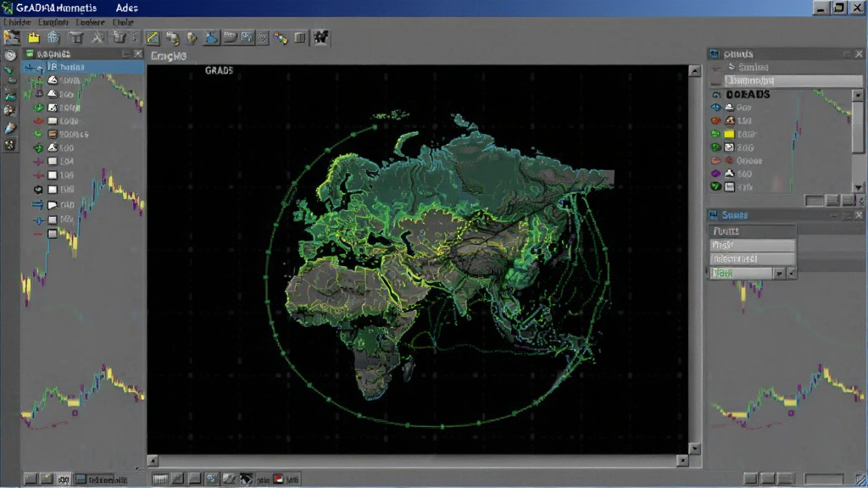Click the orange color box in left panel list
The width and height of the screenshot is (868, 488).
tap(53, 135)
